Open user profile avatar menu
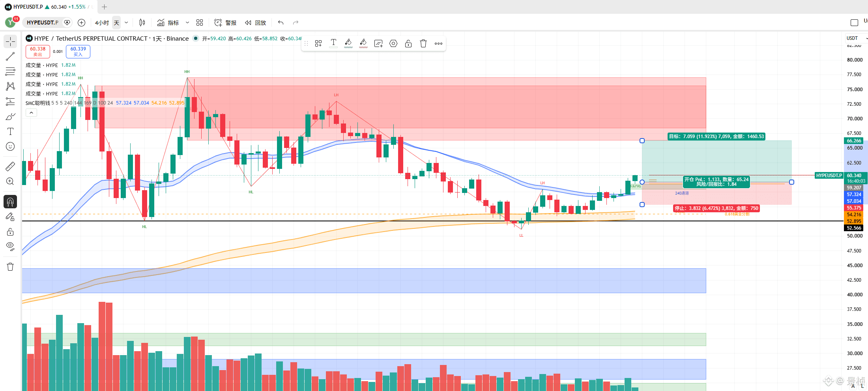 (11, 22)
